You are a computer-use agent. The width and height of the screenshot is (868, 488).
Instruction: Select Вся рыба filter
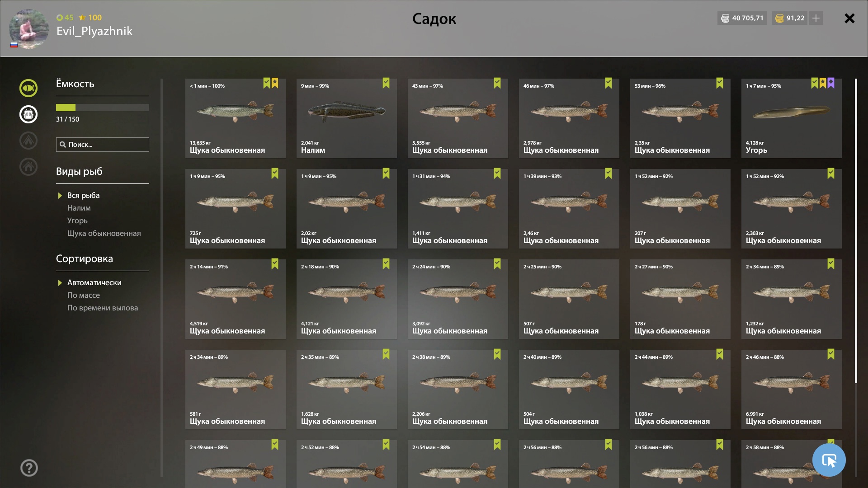pos(84,195)
